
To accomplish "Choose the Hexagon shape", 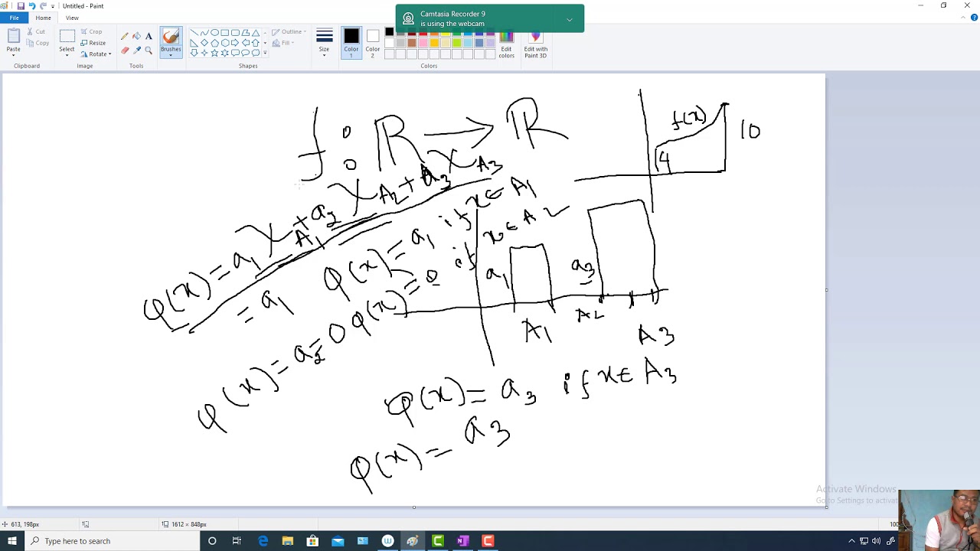I will pos(225,43).
